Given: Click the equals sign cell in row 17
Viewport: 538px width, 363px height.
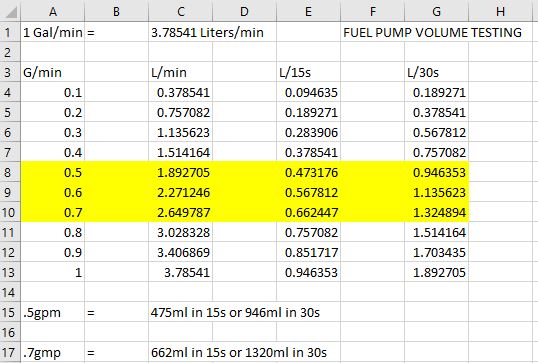Looking at the screenshot, I should (x=116, y=352).
